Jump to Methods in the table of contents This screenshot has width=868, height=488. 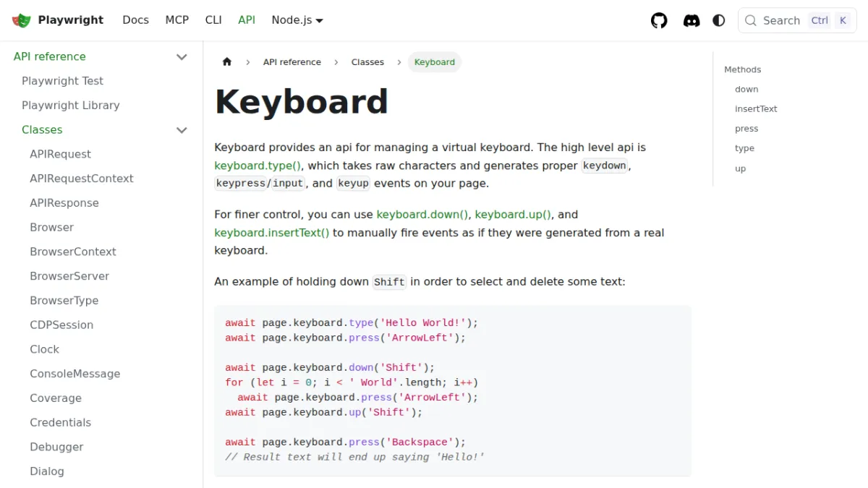(743, 69)
